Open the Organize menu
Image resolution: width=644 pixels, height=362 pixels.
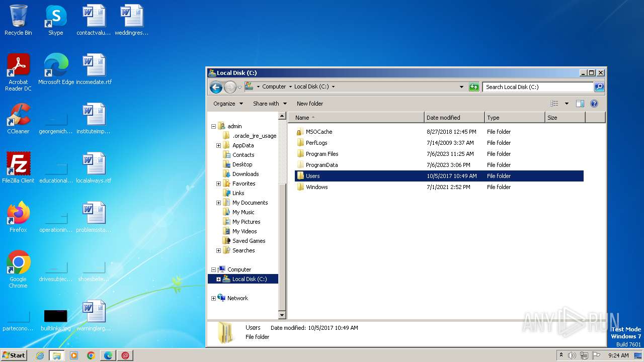pos(228,104)
